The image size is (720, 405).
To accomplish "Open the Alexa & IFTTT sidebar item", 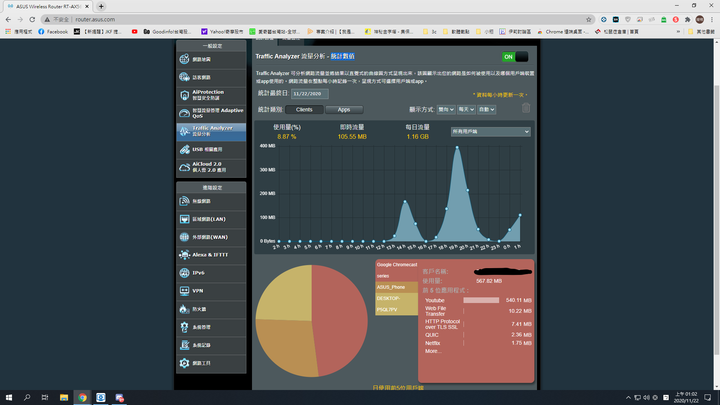I will (211, 255).
